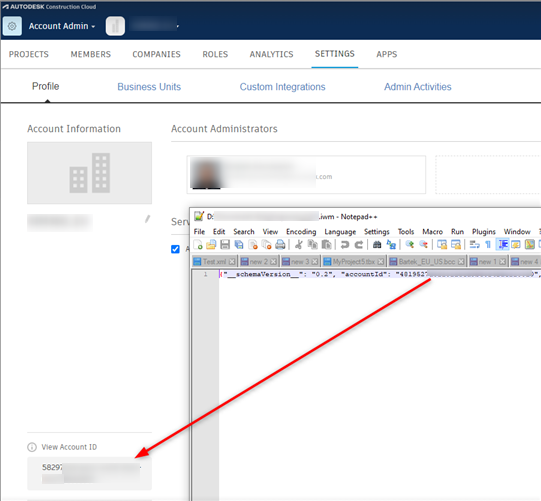Open the File menu in Notepad++
Screen dimensions: 541x501
coord(199,232)
